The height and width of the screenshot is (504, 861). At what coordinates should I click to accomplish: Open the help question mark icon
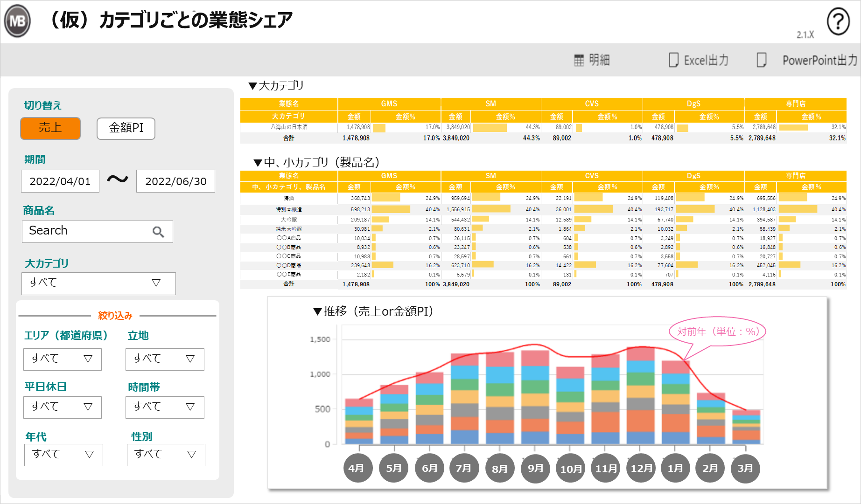[x=838, y=21]
